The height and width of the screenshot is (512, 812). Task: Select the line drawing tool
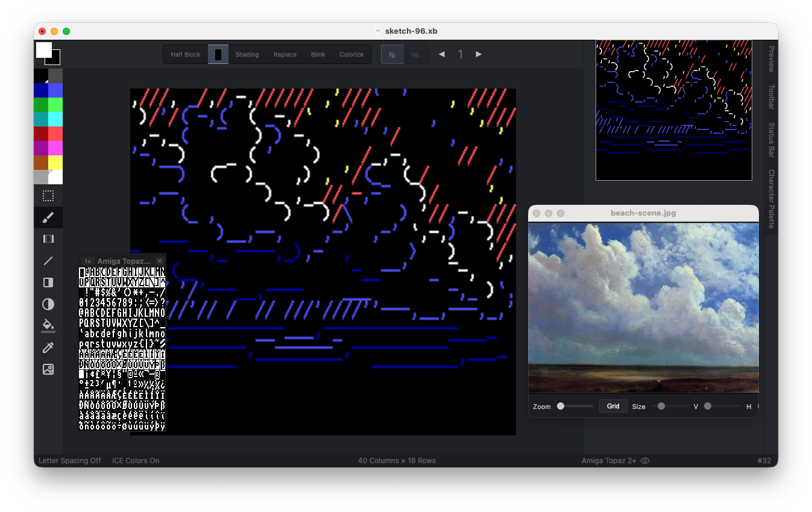coord(48,261)
